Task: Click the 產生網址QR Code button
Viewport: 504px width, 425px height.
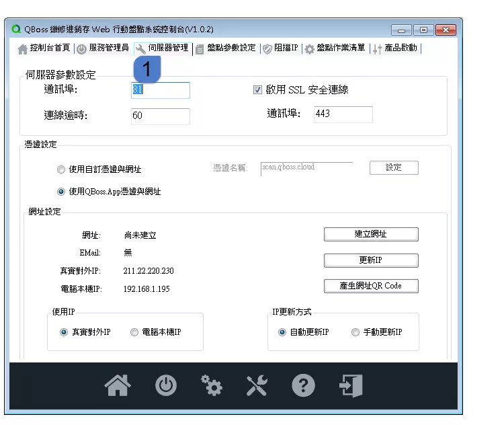Action: click(371, 286)
